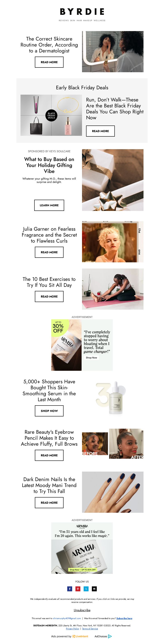This screenshot has width=164, height=644.
Task: Open the Privacy Policy link
Action: (73, 629)
